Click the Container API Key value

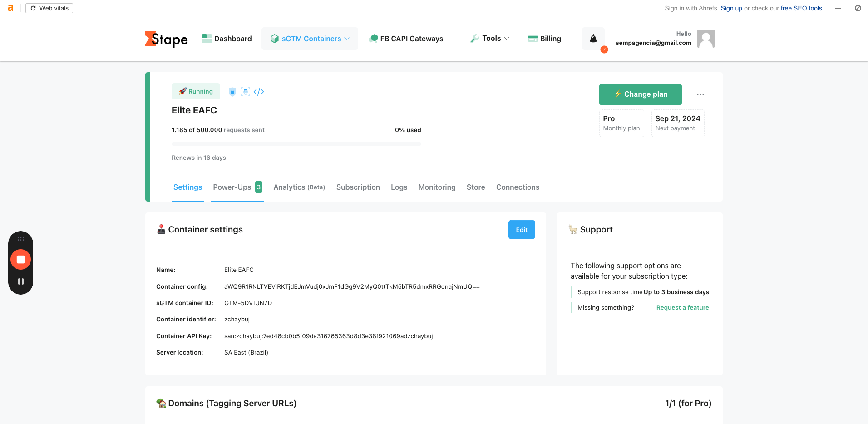click(x=328, y=336)
